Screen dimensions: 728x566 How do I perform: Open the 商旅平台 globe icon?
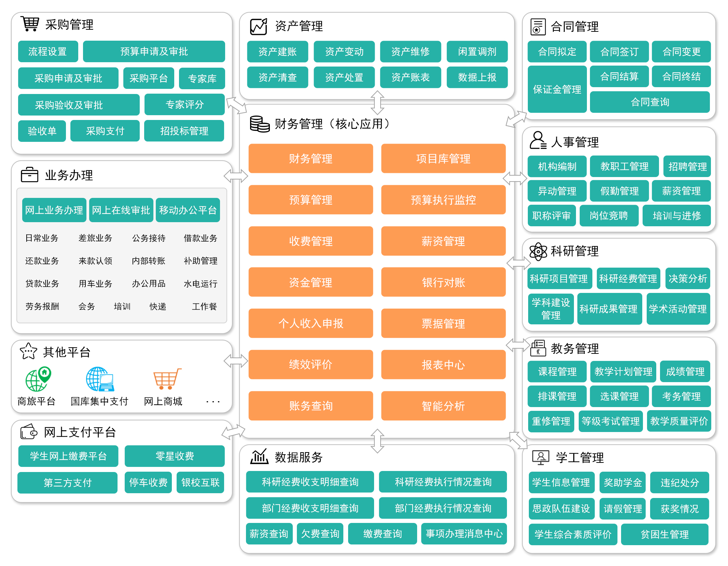(x=38, y=379)
